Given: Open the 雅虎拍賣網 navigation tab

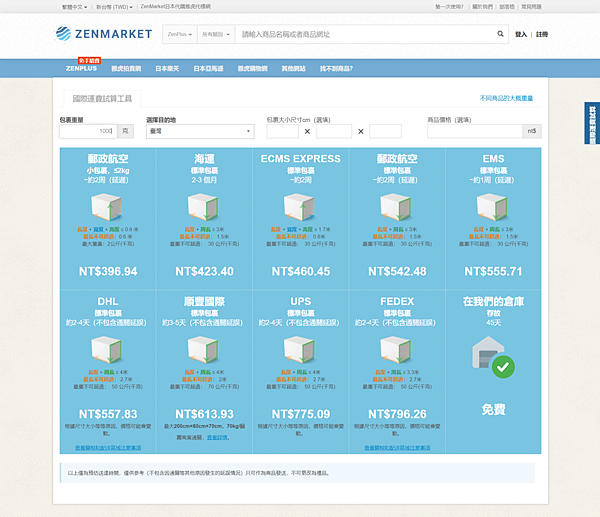Looking at the screenshot, I should coord(126,68).
